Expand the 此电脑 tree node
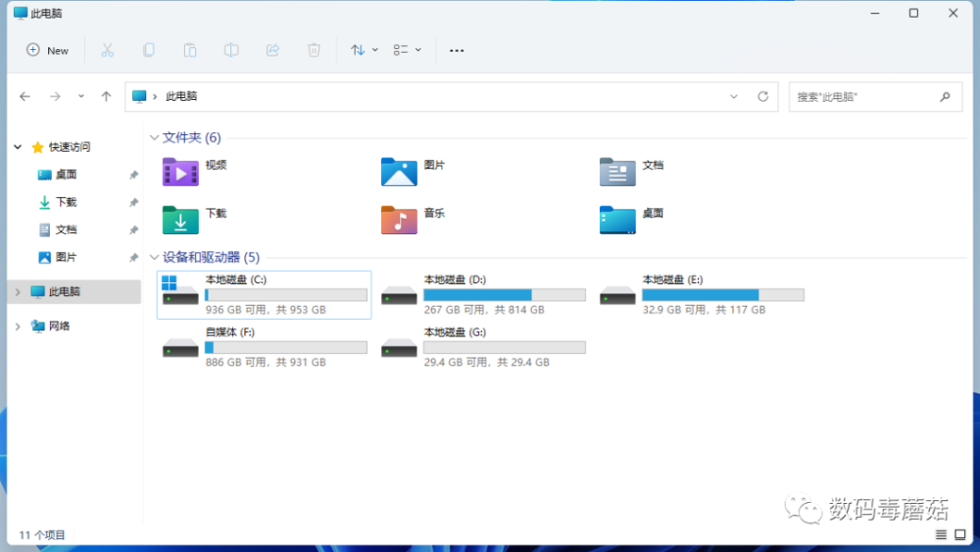Viewport: 980px width, 552px height. tap(18, 291)
